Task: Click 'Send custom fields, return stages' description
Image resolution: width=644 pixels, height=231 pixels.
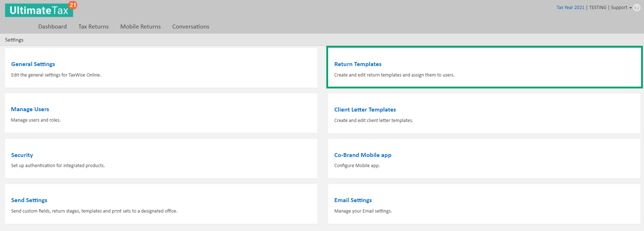Action: tap(94, 211)
